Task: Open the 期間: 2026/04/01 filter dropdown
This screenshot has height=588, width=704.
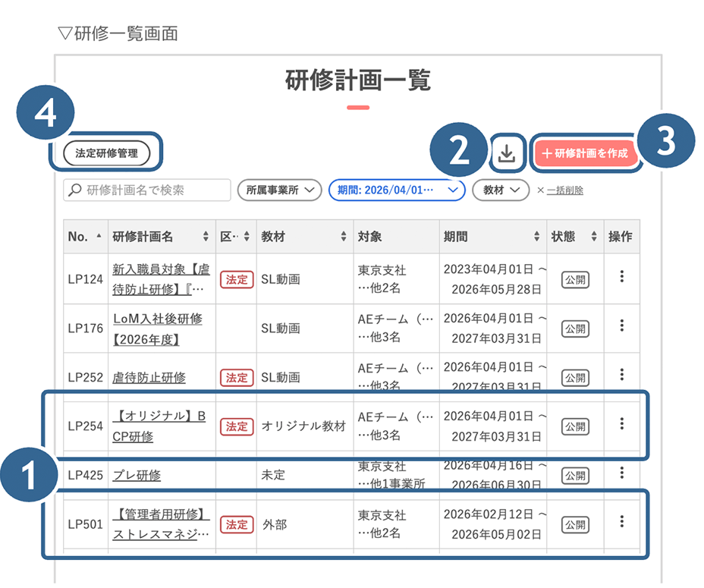Action: [x=397, y=190]
